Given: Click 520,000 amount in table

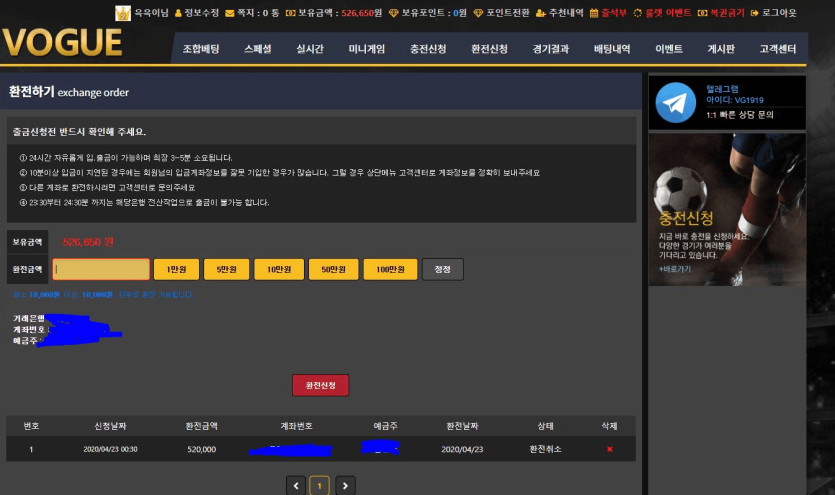Looking at the screenshot, I should click(201, 449).
